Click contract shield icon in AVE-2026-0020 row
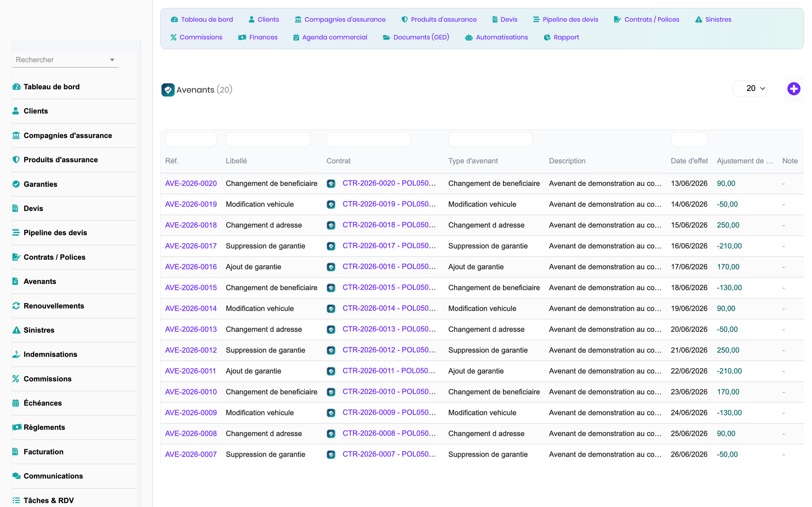812x507 pixels. (331, 183)
